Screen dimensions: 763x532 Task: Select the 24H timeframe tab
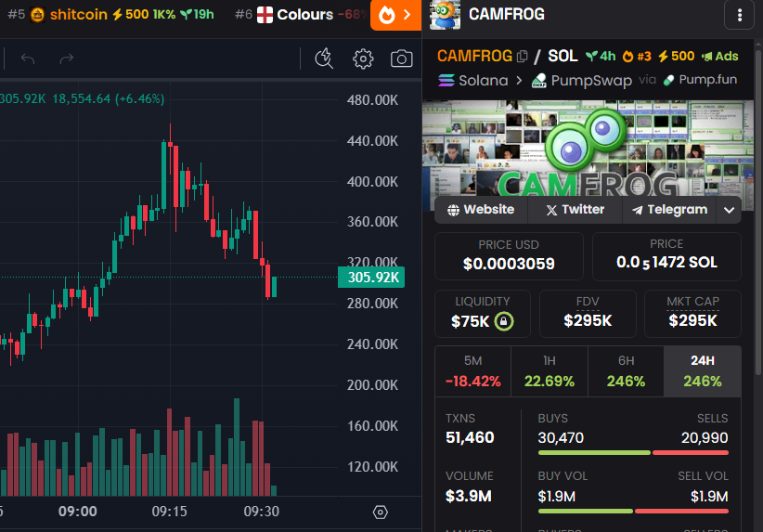pos(703,371)
